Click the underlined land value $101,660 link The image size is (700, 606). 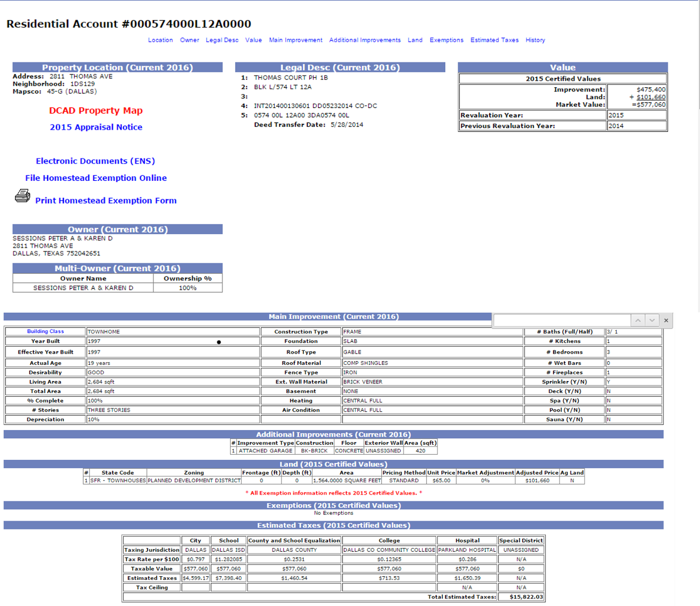[651, 97]
